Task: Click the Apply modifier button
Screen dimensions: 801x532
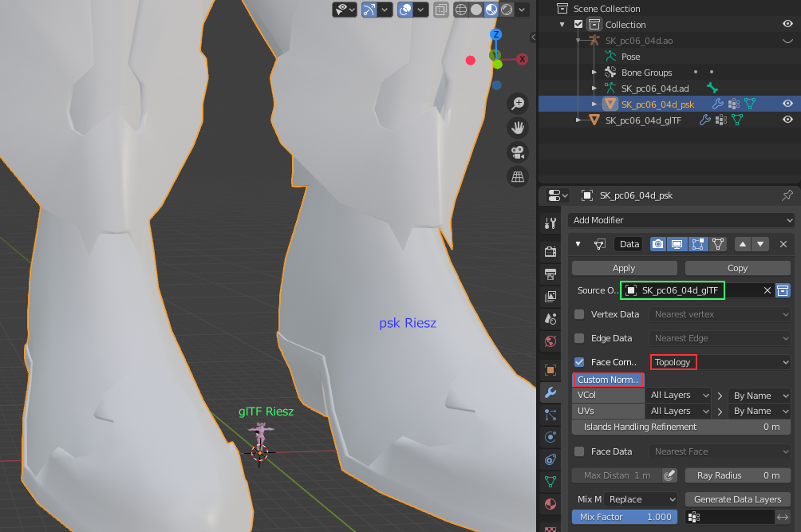Action: coord(624,268)
